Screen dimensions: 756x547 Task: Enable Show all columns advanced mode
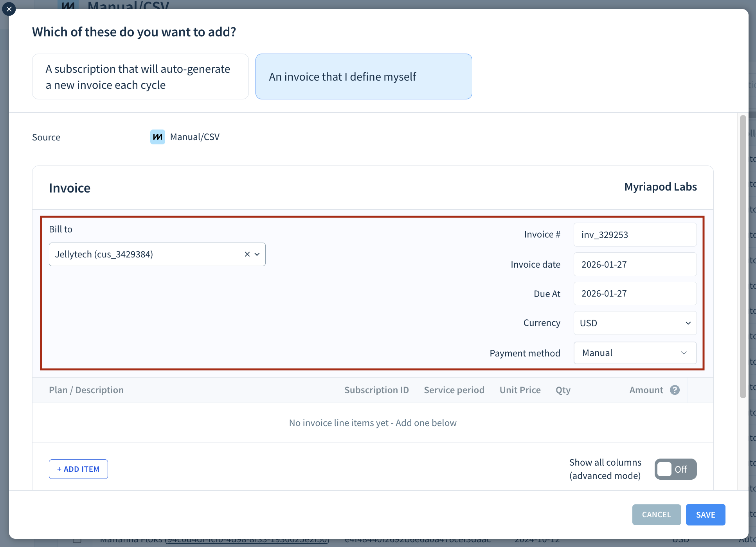pyautogui.click(x=675, y=469)
